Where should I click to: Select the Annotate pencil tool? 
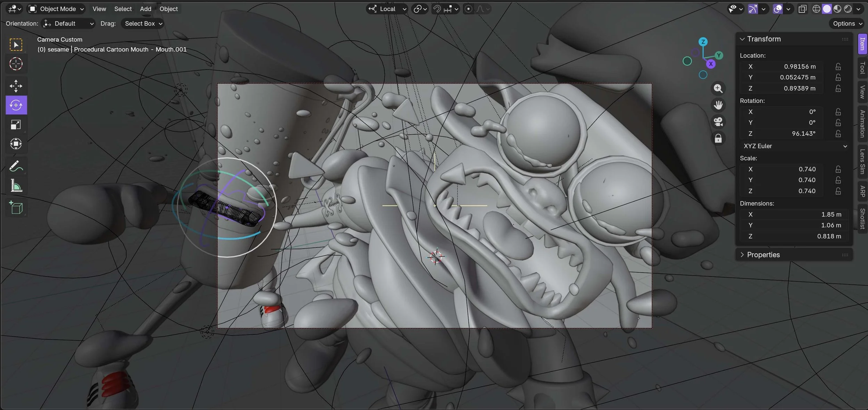(16, 166)
